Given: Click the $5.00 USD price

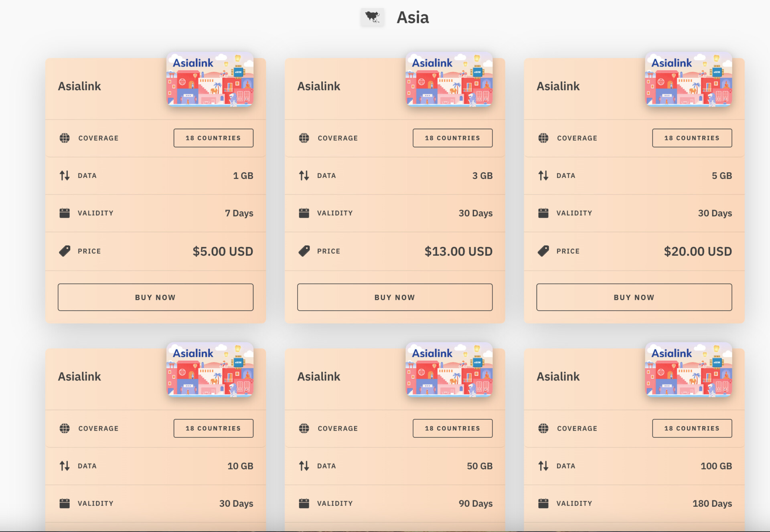Looking at the screenshot, I should tap(223, 251).
